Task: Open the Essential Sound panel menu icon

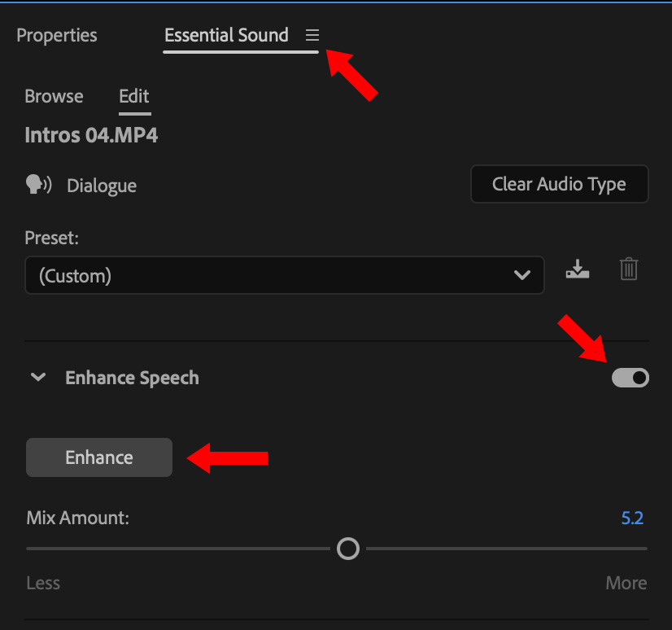Action: point(312,36)
